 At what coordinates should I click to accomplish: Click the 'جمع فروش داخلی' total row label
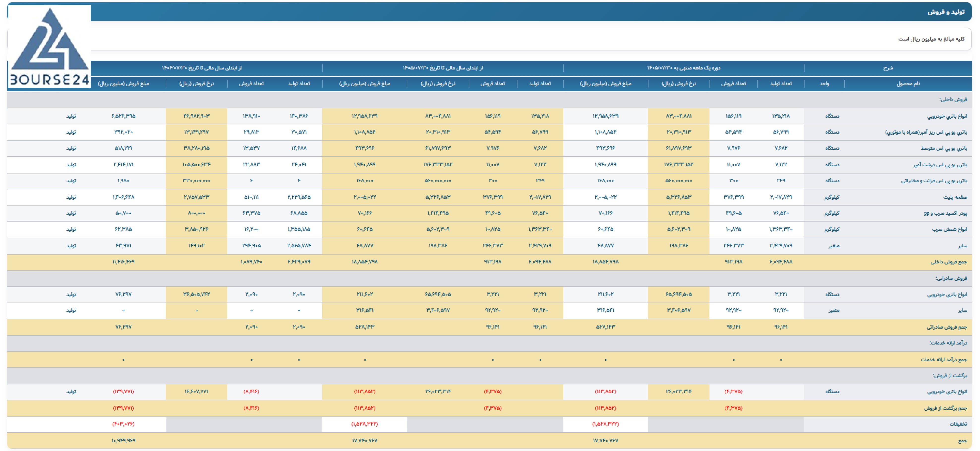pos(949,262)
